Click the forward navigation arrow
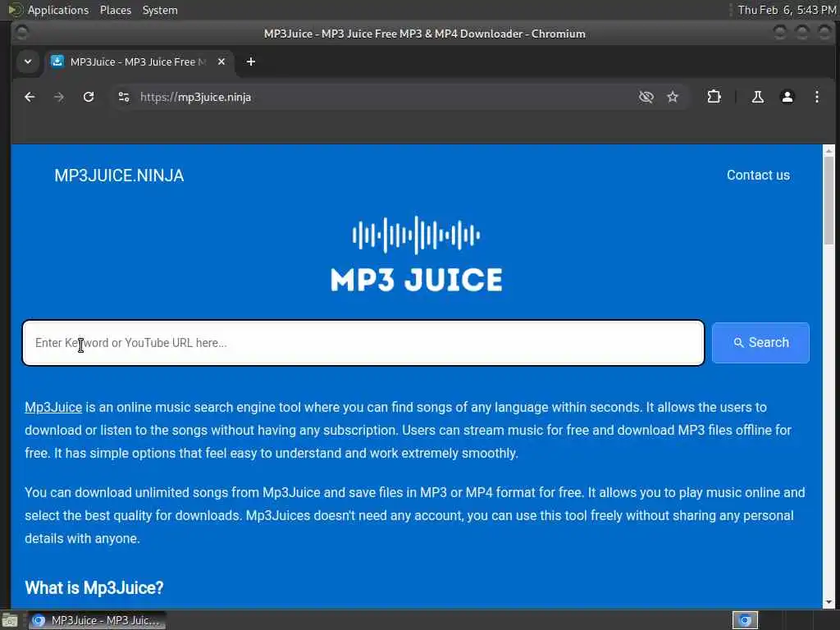The width and height of the screenshot is (840, 630). (x=59, y=97)
